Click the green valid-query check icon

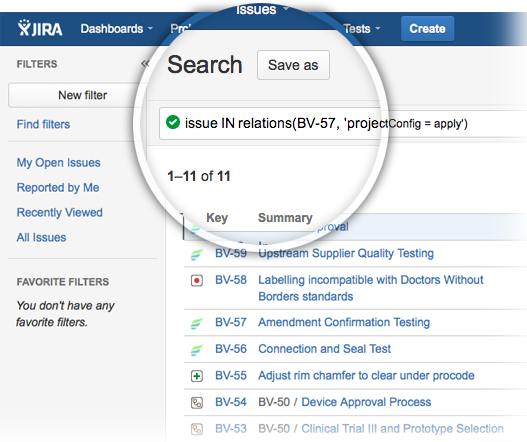click(173, 122)
